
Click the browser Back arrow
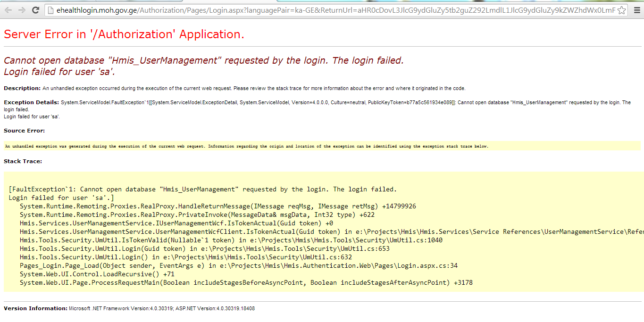click(x=8, y=10)
